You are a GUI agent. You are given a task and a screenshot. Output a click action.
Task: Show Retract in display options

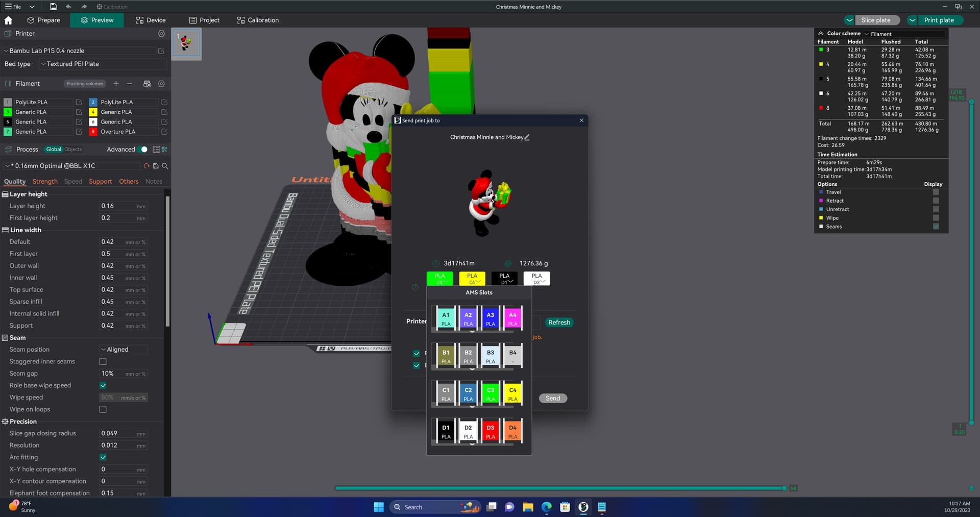[936, 201]
